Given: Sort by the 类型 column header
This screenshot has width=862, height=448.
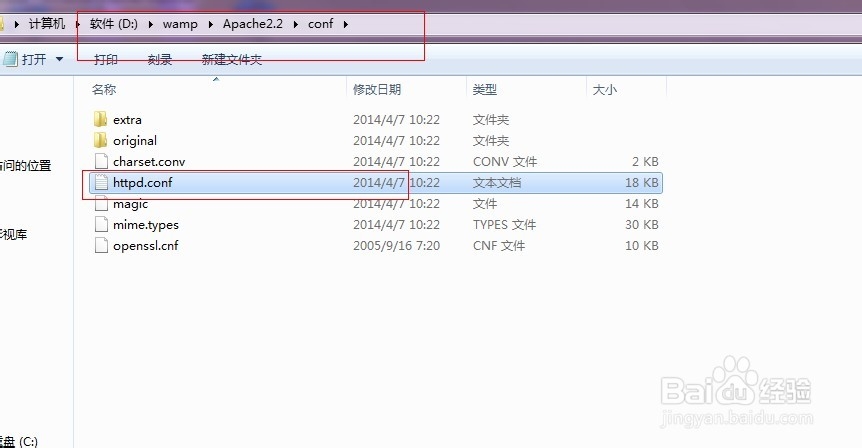Looking at the screenshot, I should pyautogui.click(x=485, y=89).
